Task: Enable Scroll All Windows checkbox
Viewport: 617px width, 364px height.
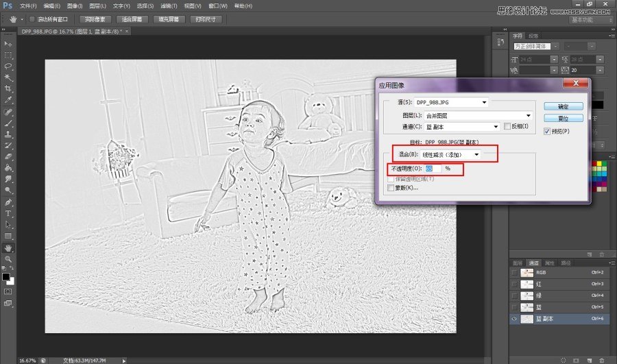Action: pyautogui.click(x=32, y=19)
